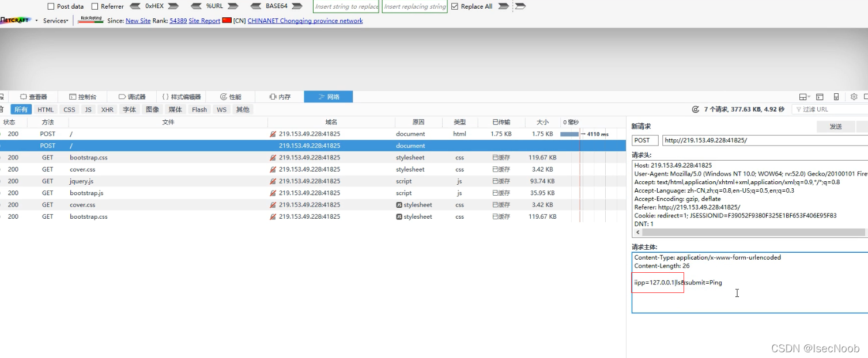Click insecure lock icon on jquery.js row
The image size is (868, 358).
[x=273, y=181]
